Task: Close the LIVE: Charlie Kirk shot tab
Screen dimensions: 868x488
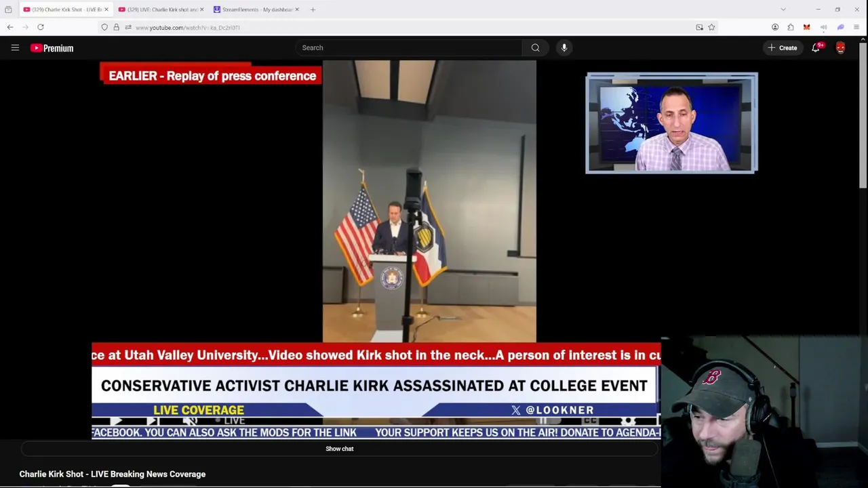Action: 201,9
